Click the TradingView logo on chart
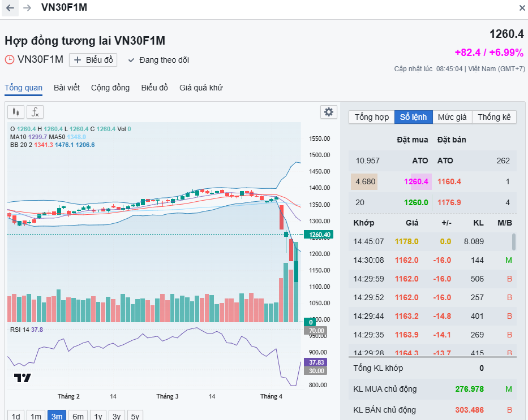This screenshot has height=420, width=528. [x=23, y=378]
